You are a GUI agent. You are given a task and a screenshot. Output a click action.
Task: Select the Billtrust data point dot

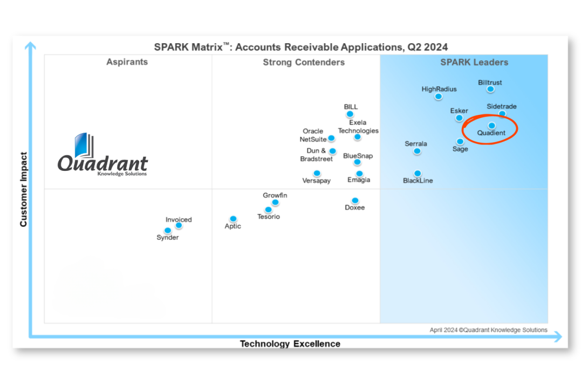(x=490, y=90)
